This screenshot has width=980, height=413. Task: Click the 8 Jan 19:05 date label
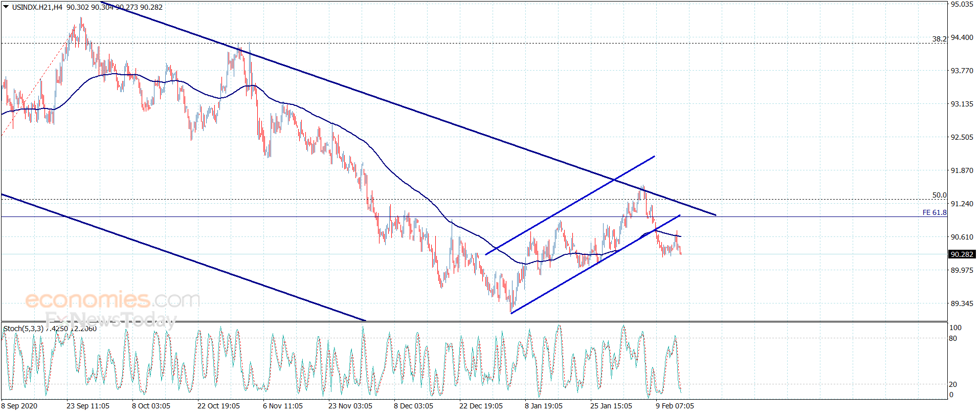[x=544, y=406]
